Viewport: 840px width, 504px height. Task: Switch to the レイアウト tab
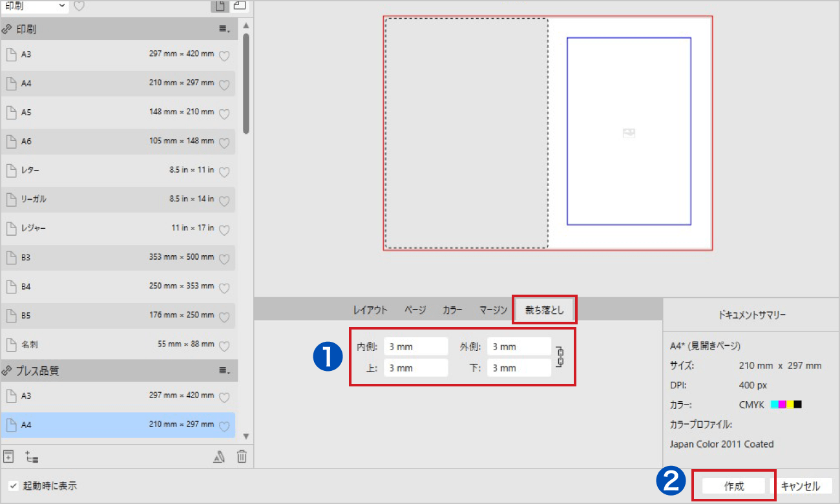pyautogui.click(x=370, y=310)
